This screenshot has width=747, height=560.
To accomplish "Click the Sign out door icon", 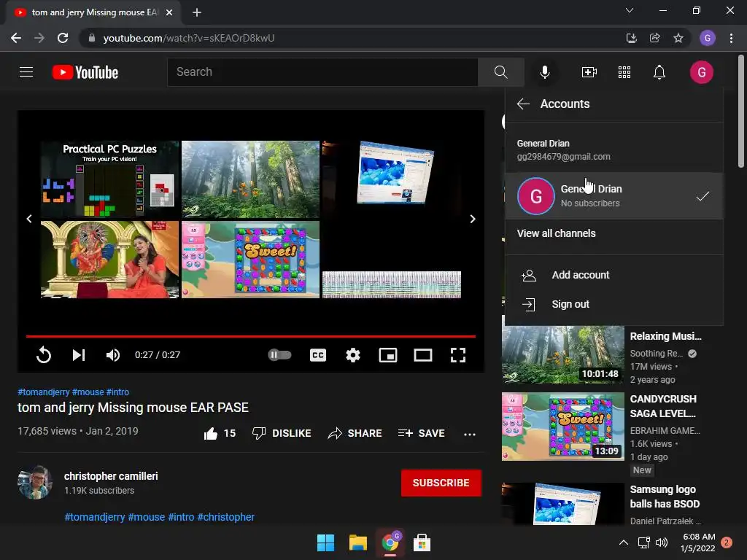I will pos(529,304).
